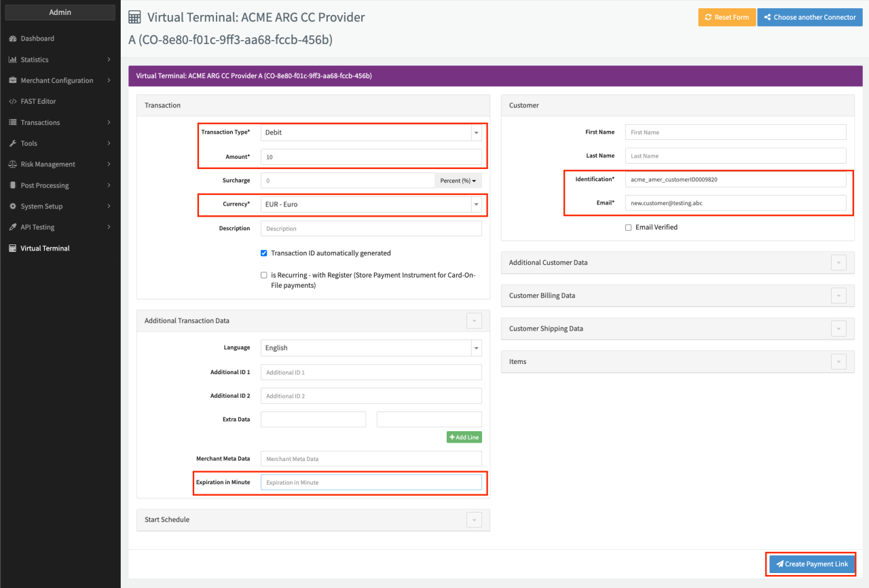
Task: Uncheck Transaction ID automatically generated
Action: [x=264, y=253]
